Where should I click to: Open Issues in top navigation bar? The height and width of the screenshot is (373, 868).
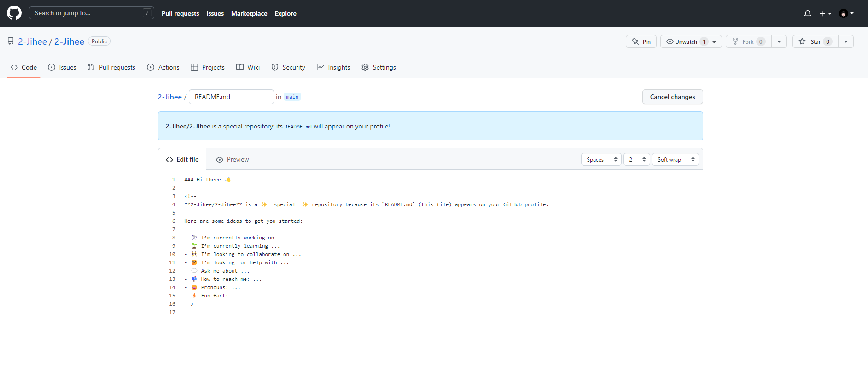pyautogui.click(x=215, y=13)
